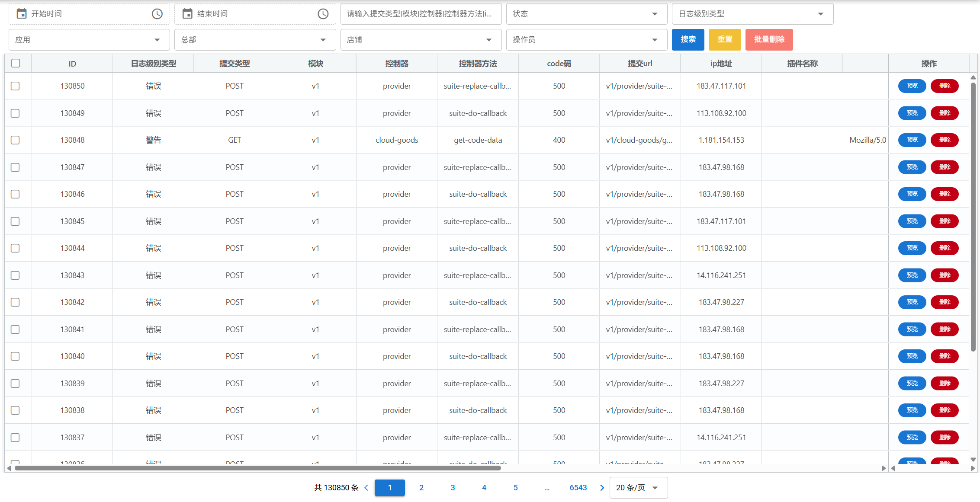The image size is (980, 502).
Task: Click 删除 for row 130850
Action: [x=945, y=86]
